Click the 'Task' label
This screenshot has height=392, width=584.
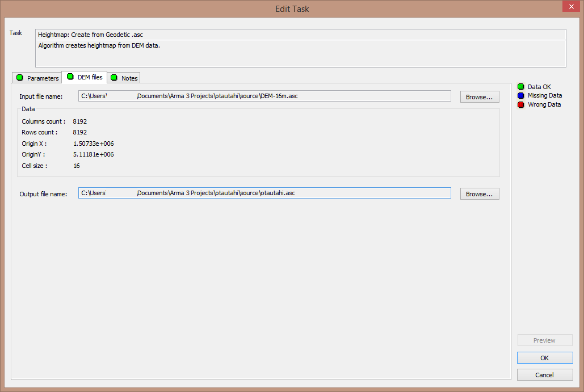pos(16,33)
